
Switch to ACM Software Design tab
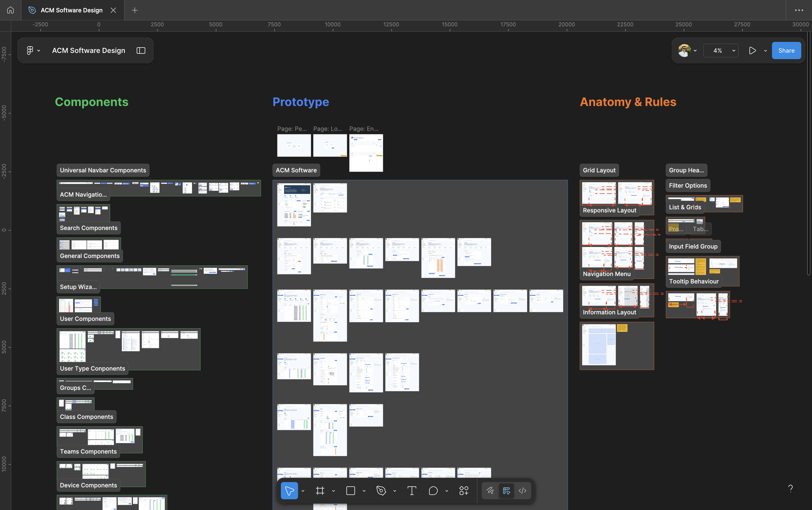point(71,10)
